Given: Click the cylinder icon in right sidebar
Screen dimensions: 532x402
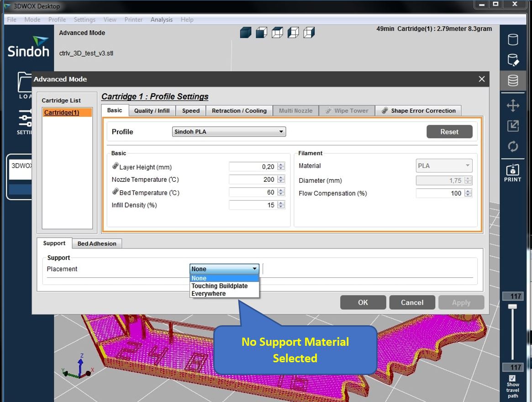Looking at the screenshot, I should (513, 39).
